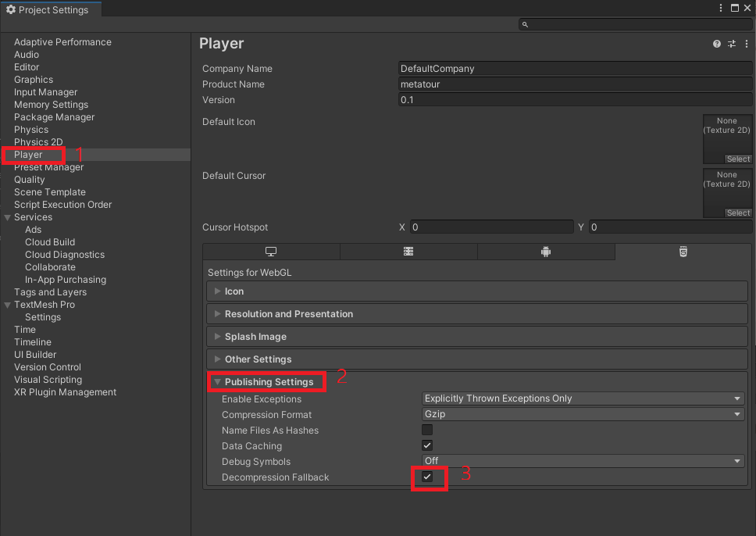This screenshot has width=756, height=536.
Task: Edit the Product Name field
Action: click(575, 84)
